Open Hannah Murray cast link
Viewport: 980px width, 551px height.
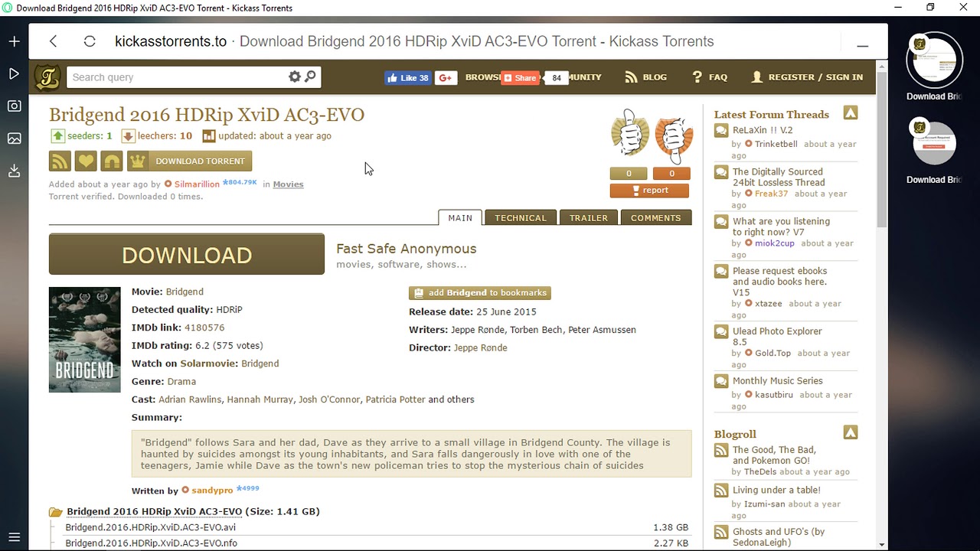[260, 399]
